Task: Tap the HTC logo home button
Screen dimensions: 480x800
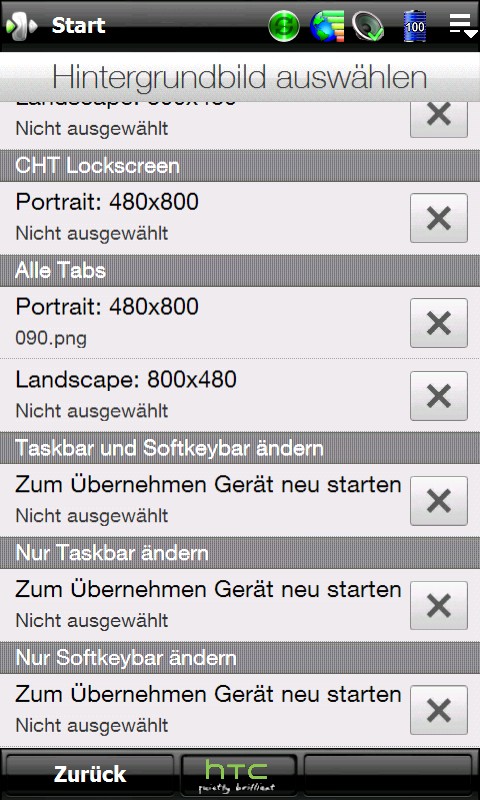Action: (239, 774)
